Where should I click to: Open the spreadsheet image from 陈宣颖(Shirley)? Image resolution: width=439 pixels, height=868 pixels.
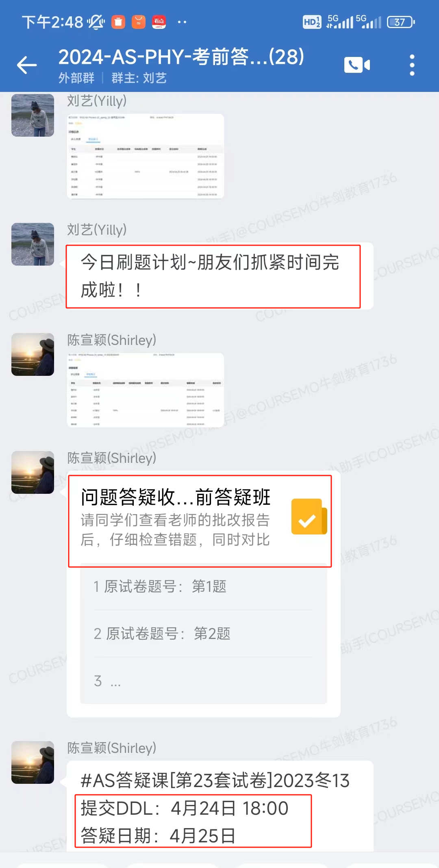click(146, 390)
